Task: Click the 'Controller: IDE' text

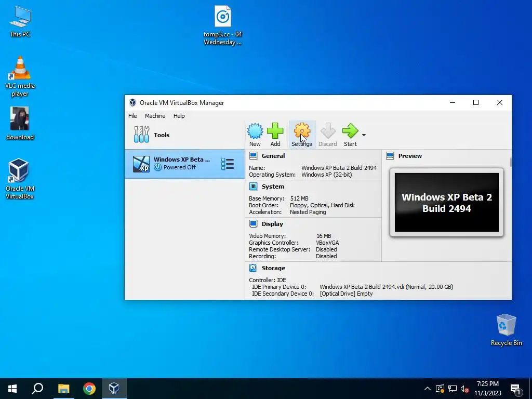Action: pos(268,280)
